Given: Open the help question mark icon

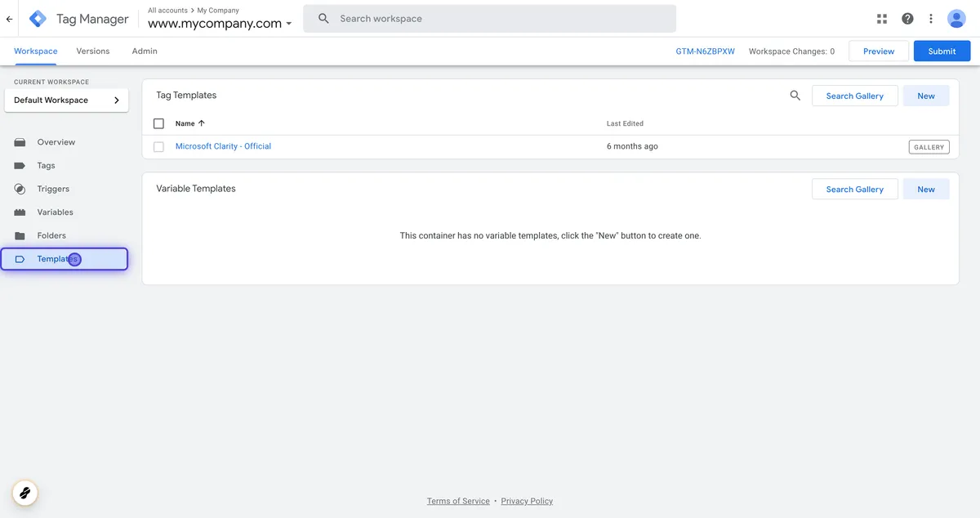Looking at the screenshot, I should pyautogui.click(x=907, y=19).
